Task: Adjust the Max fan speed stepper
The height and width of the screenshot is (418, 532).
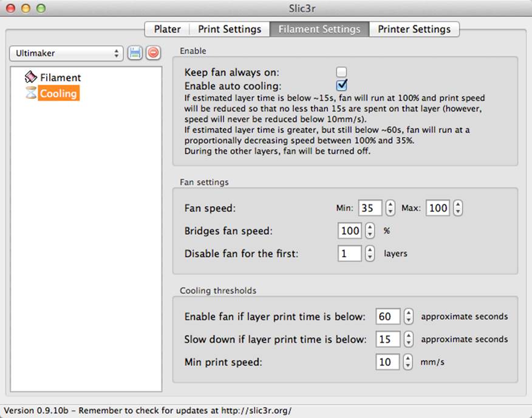Action: 458,208
